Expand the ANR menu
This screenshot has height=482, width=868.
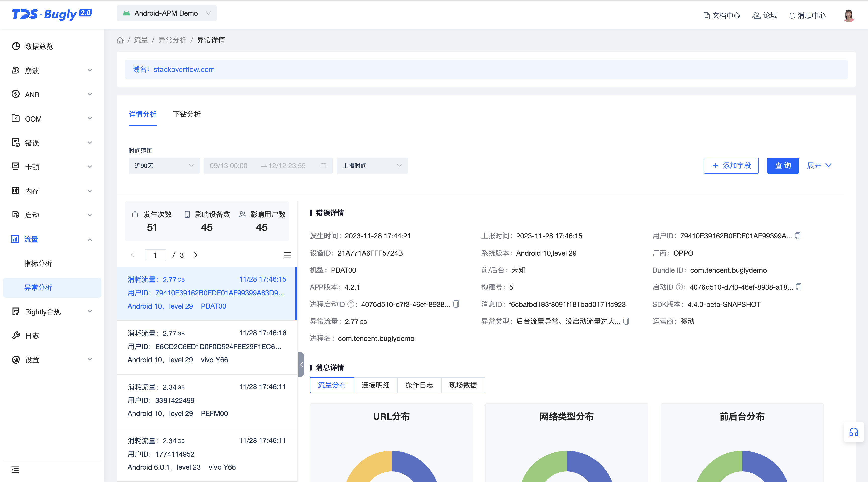coord(52,95)
